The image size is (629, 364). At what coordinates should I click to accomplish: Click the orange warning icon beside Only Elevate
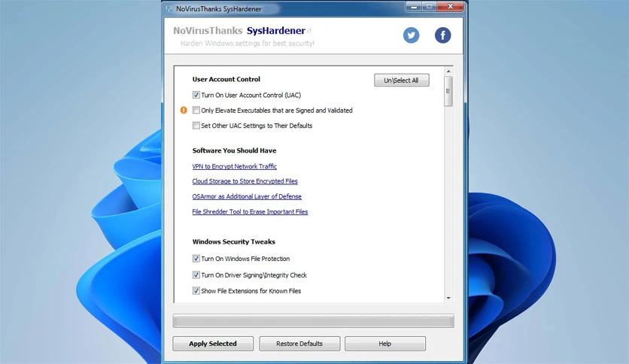pos(184,110)
